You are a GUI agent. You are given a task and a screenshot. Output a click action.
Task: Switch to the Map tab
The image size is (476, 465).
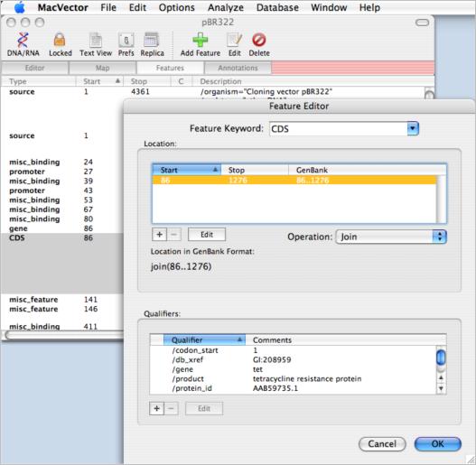[102, 68]
